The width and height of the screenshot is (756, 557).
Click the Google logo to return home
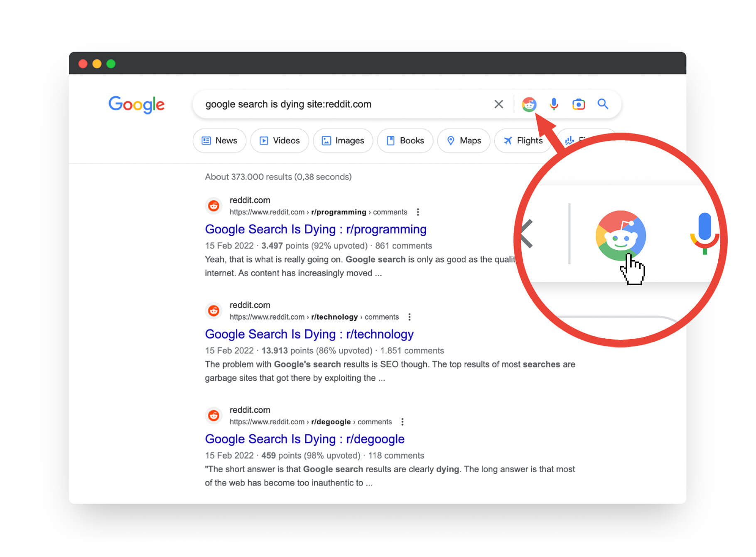point(136,105)
